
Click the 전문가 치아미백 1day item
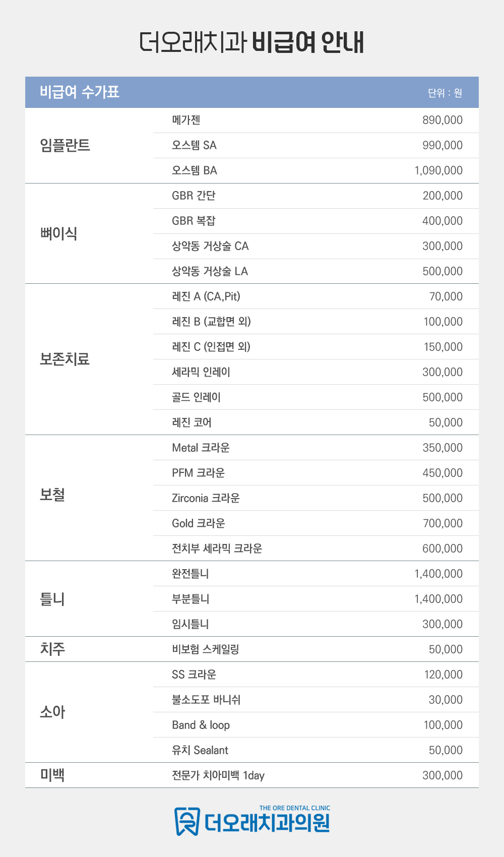click(x=218, y=775)
